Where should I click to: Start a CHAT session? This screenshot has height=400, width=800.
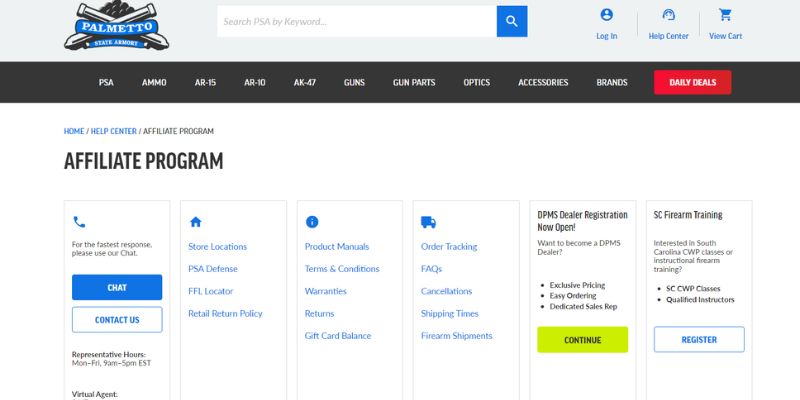pyautogui.click(x=117, y=287)
